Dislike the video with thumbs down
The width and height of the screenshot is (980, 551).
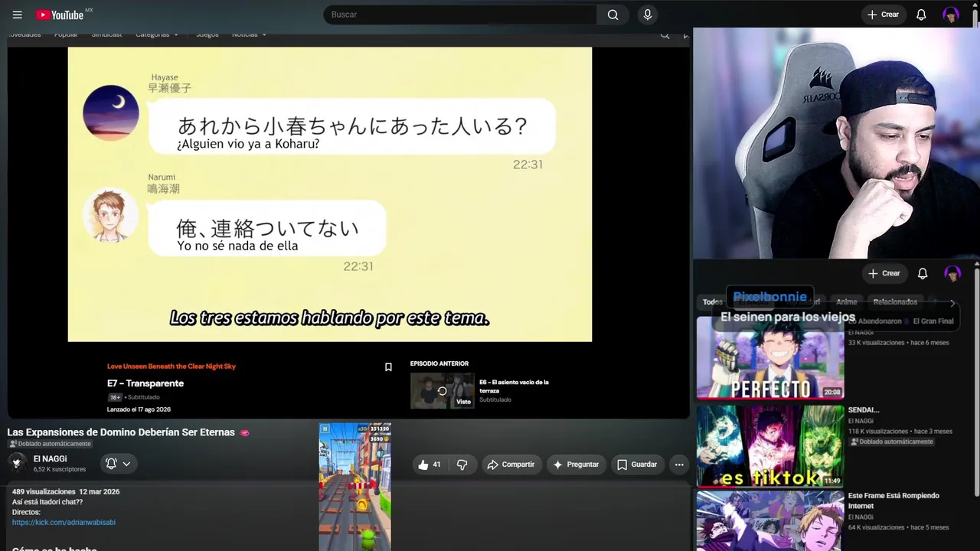[x=462, y=465]
